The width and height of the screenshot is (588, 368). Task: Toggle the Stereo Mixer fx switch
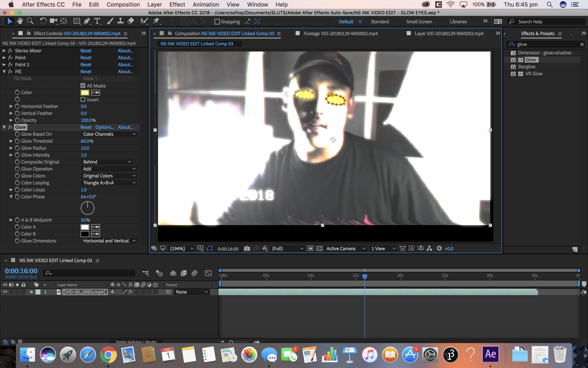point(10,51)
